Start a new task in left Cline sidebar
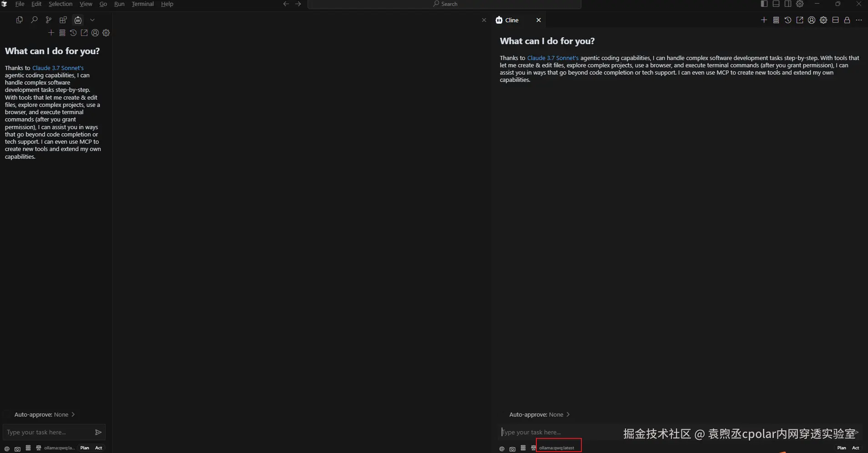Image resolution: width=868 pixels, height=453 pixels. tap(51, 33)
